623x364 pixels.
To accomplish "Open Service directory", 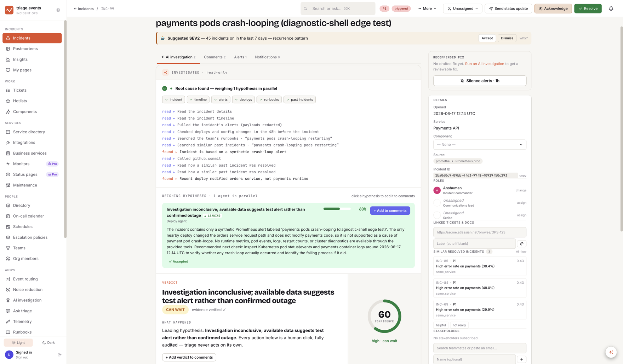I will pos(32,132).
